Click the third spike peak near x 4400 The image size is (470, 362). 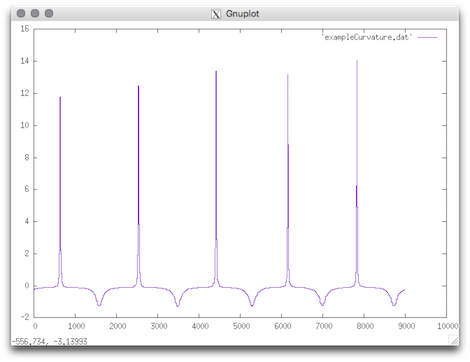pos(216,71)
